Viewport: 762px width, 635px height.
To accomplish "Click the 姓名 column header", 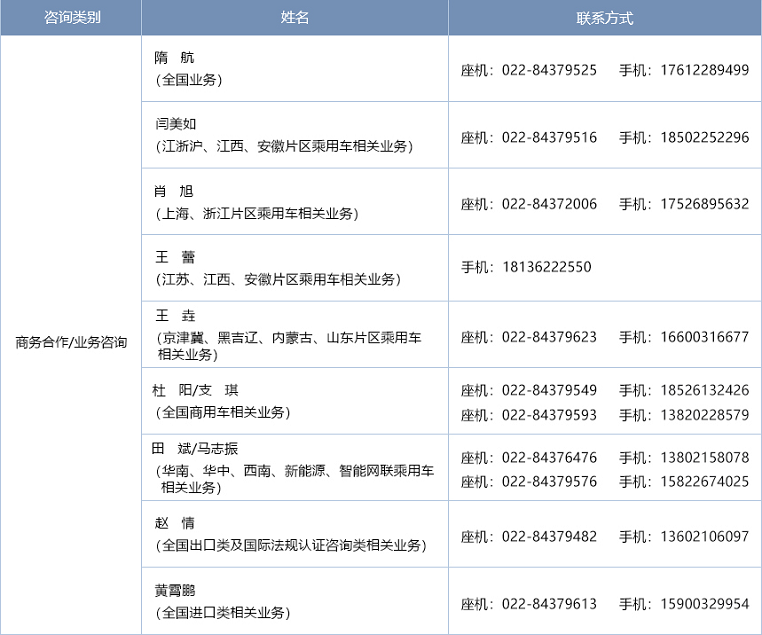I will (x=294, y=18).
